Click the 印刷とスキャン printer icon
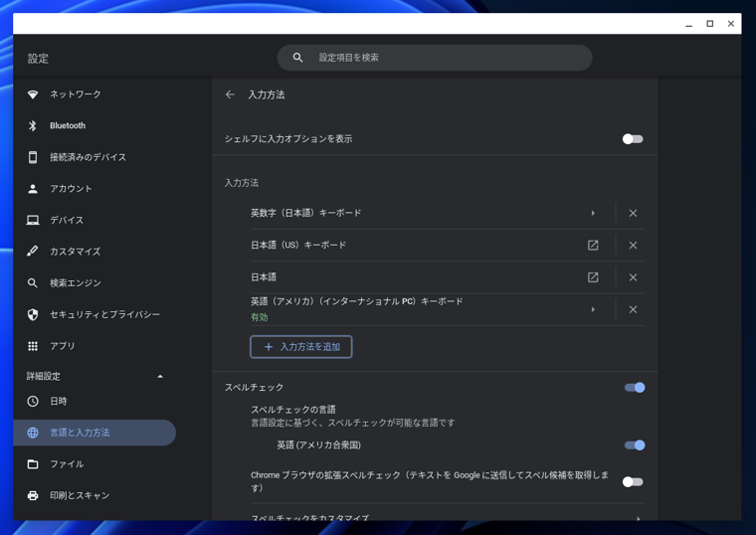This screenshot has width=756, height=535. (x=33, y=495)
